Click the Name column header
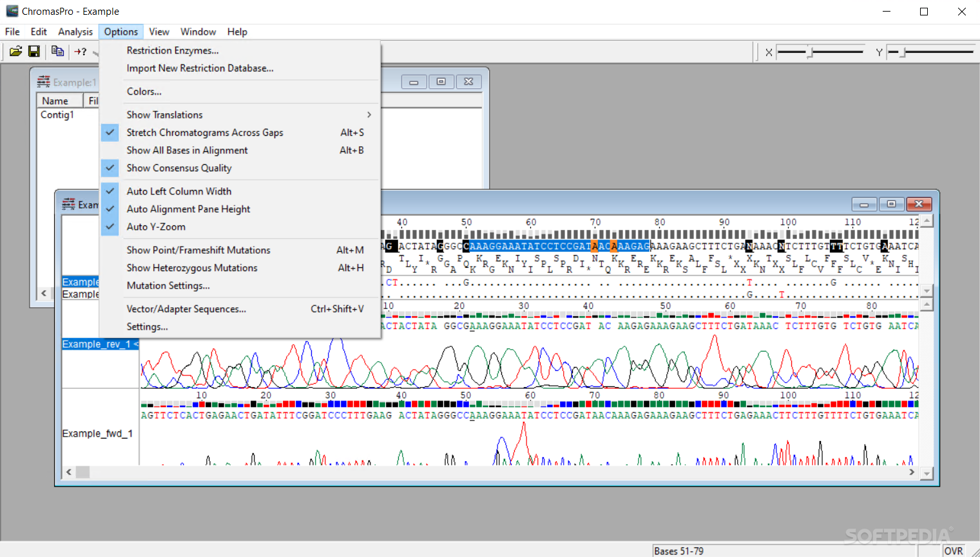The height and width of the screenshot is (557, 980). click(x=59, y=100)
